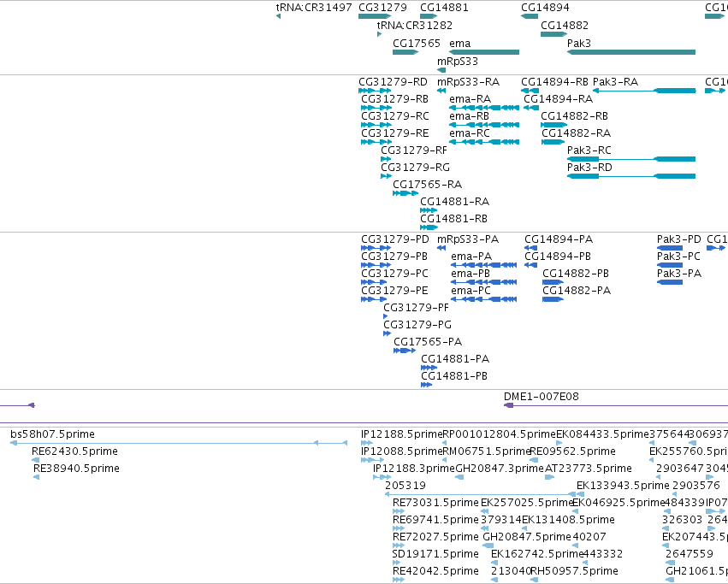Image resolution: width=728 pixels, height=584 pixels.
Task: Select the CG17565 gene label
Action: [417, 43]
